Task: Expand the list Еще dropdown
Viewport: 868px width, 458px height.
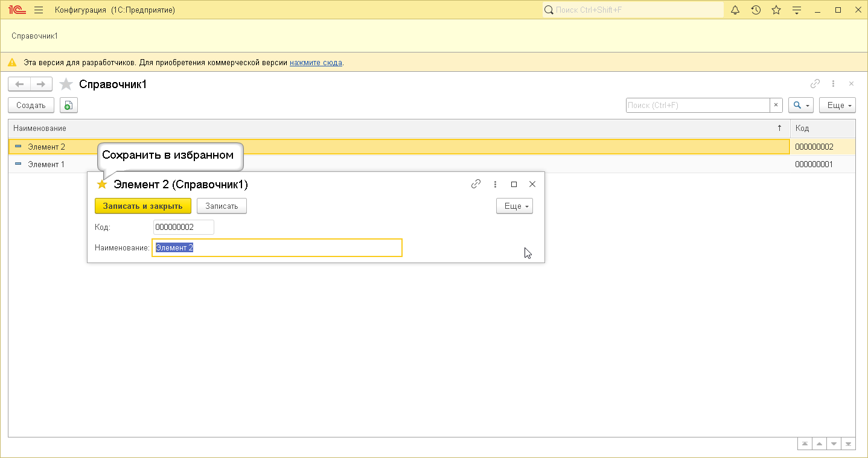Action: [837, 106]
